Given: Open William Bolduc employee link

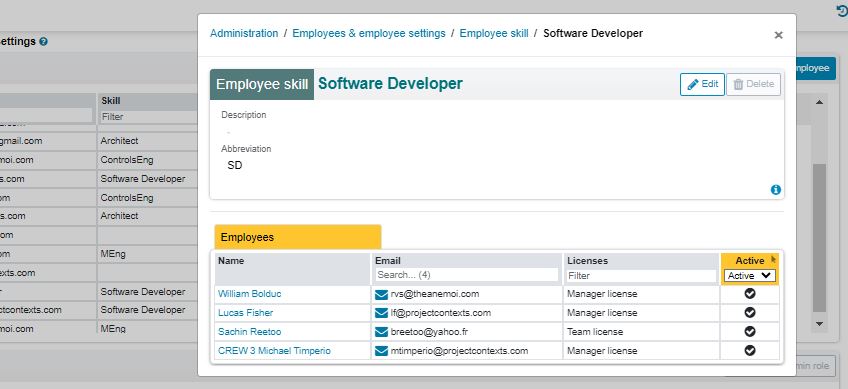Looking at the screenshot, I should click(x=249, y=294).
